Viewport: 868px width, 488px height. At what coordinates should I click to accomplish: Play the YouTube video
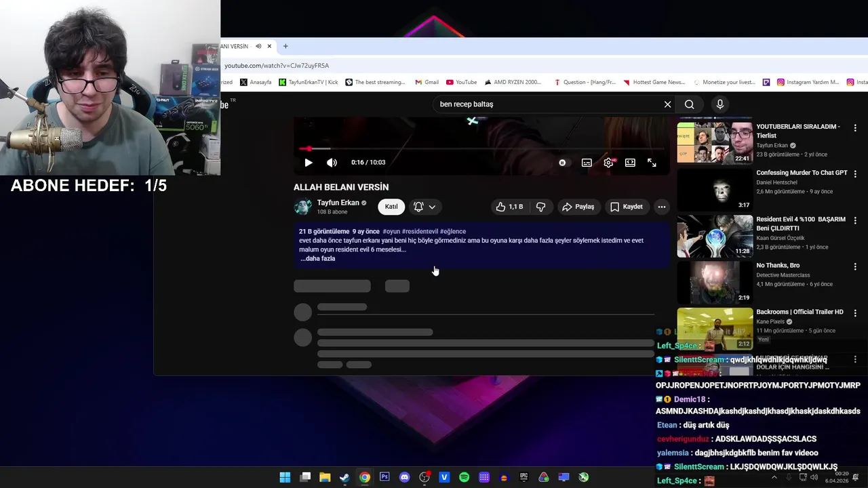coord(309,163)
